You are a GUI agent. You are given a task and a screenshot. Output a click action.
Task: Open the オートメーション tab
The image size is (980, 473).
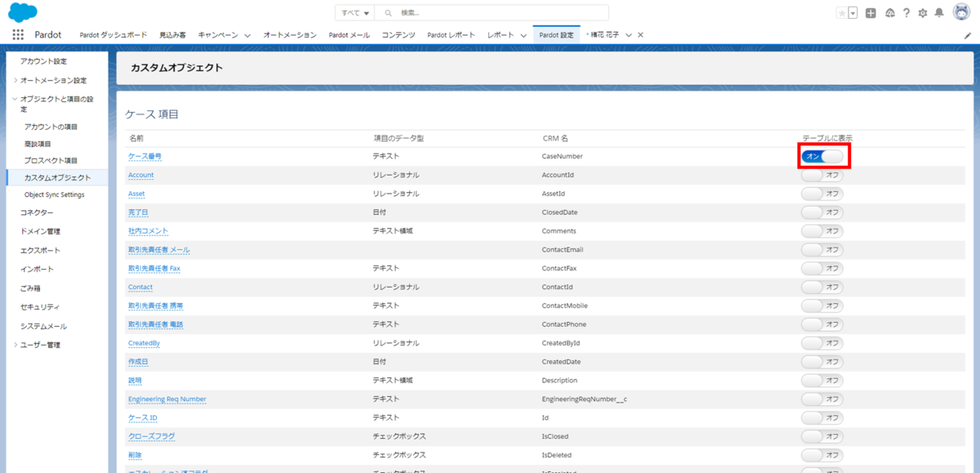[x=290, y=35]
